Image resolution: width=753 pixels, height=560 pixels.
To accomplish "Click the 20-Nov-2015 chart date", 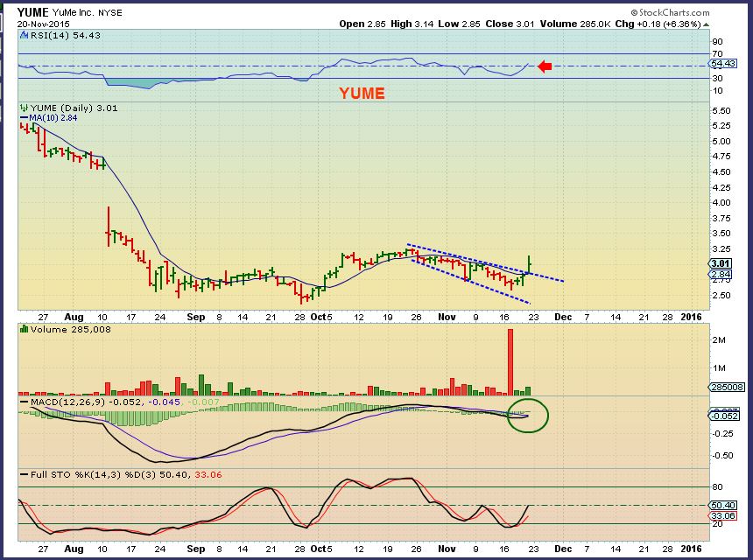I will click(43, 24).
